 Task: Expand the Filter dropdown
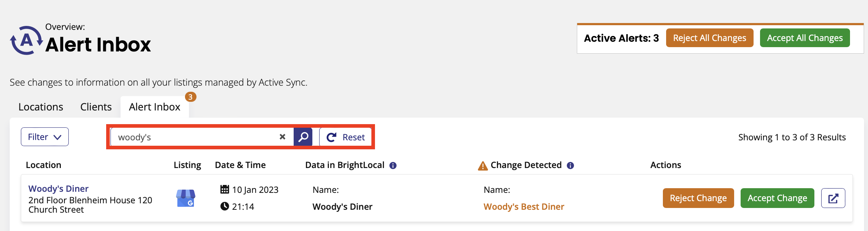pyautogui.click(x=45, y=137)
